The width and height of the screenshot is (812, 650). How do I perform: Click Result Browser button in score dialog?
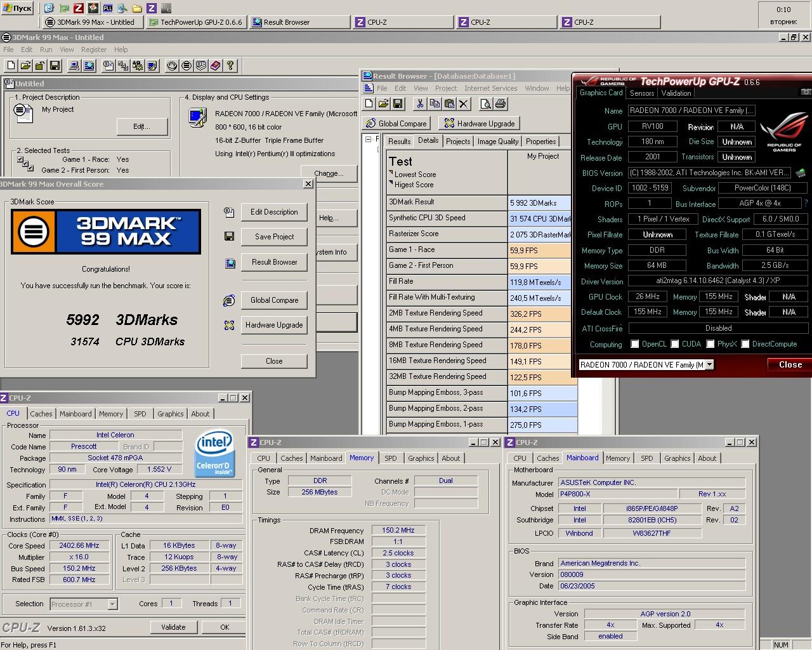[274, 262]
